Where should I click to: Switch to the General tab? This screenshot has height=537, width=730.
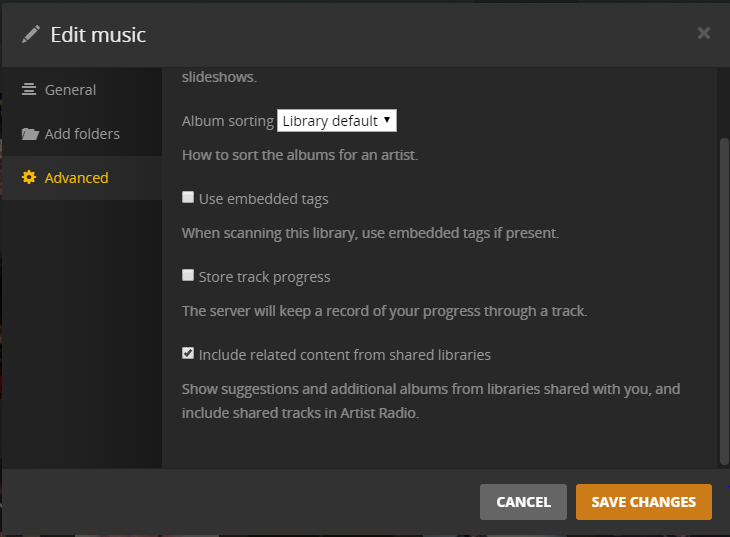click(70, 90)
